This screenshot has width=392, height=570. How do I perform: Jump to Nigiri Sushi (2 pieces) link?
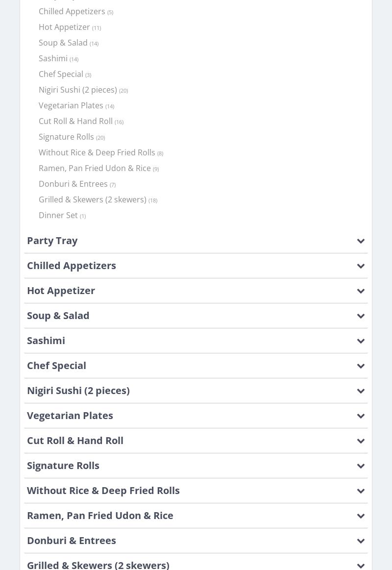pyautogui.click(x=78, y=90)
